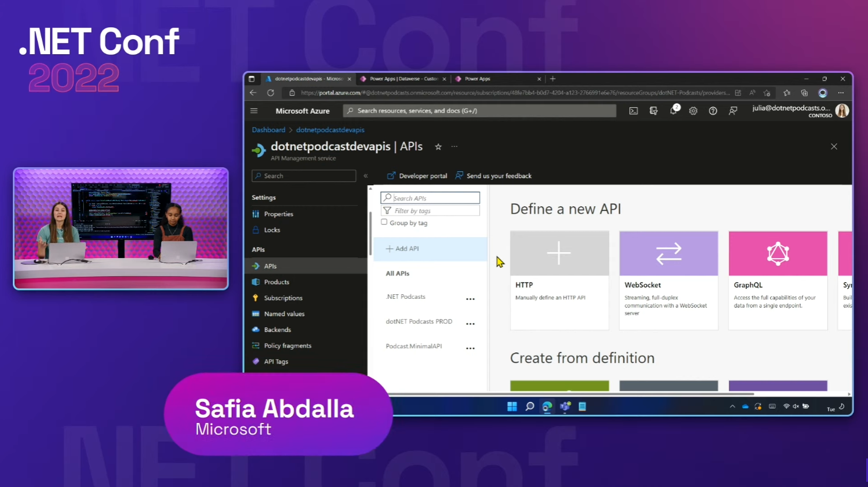Image resolution: width=868 pixels, height=487 pixels.
Task: Switch to the dotnetpodcastdevapis browser tab
Action: (x=309, y=79)
